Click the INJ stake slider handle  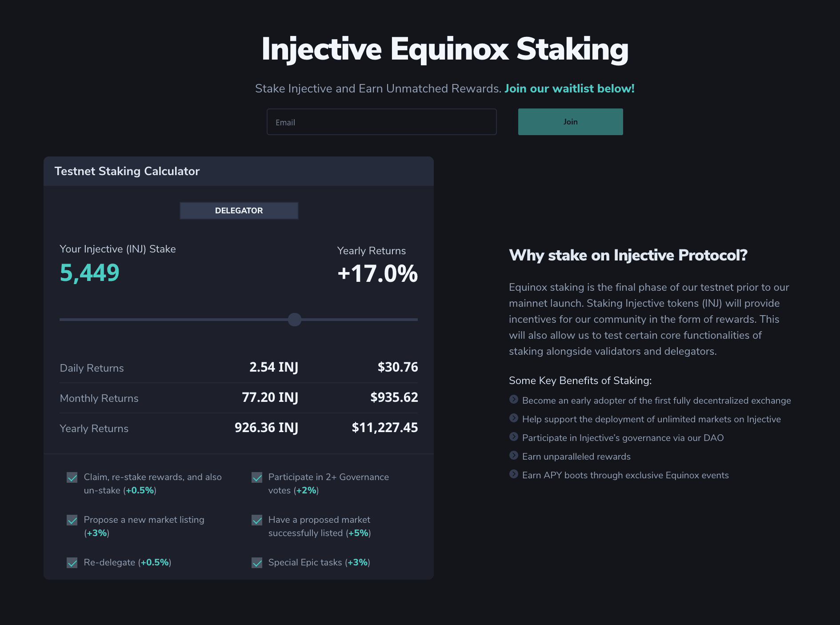[x=295, y=320]
